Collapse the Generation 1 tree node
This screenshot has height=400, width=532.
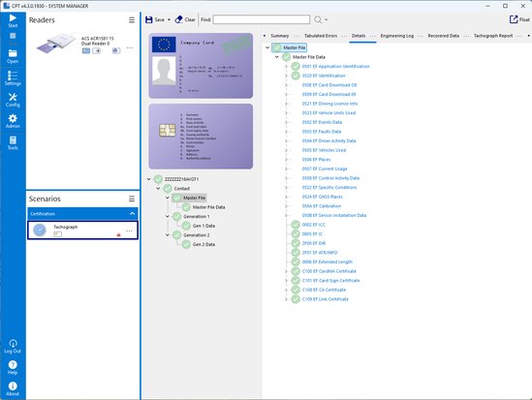pos(168,216)
